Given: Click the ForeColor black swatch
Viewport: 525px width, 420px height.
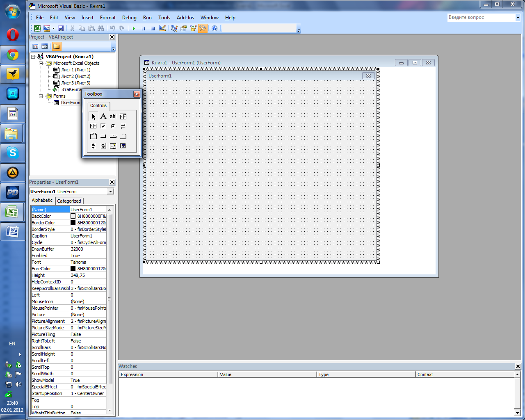Looking at the screenshot, I should tap(73, 269).
